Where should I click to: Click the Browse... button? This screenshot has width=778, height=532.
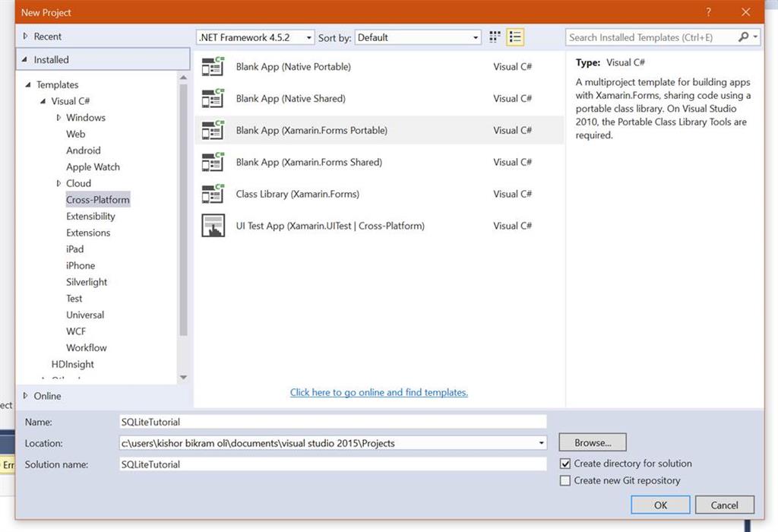point(593,442)
